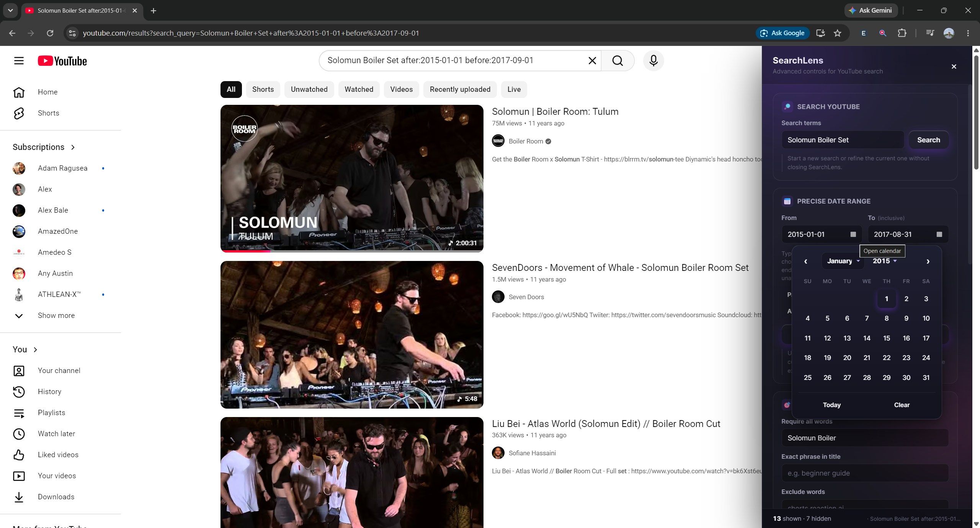Open browser profile avatar
Viewport: 980px width, 528px height.
click(x=949, y=33)
